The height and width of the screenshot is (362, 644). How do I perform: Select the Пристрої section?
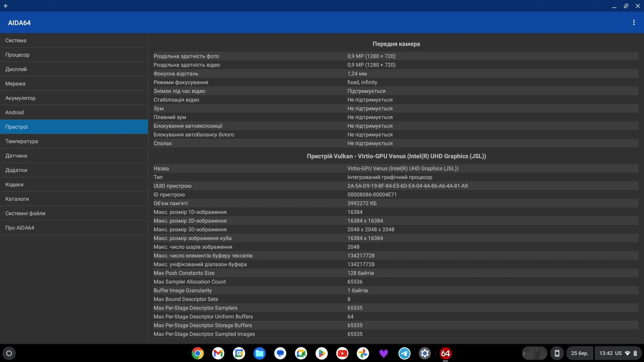[x=74, y=127]
